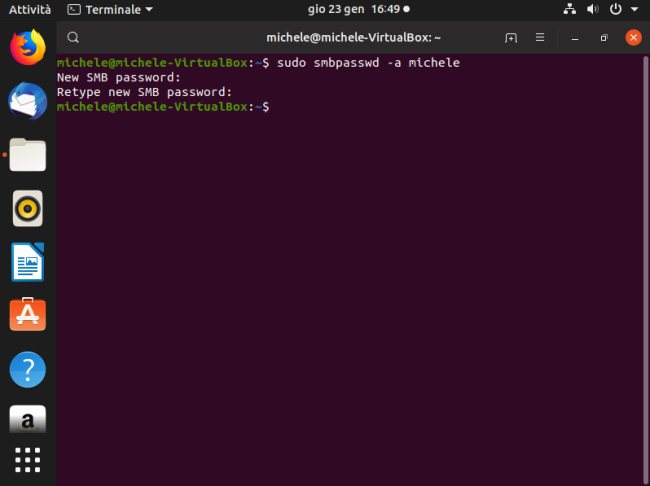Click the last prompt michele@michele-VirtualBox line

[x=163, y=107]
